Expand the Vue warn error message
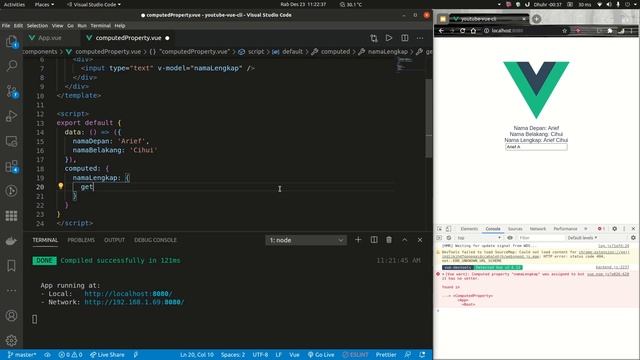The width and height of the screenshot is (640, 360). [443, 274]
